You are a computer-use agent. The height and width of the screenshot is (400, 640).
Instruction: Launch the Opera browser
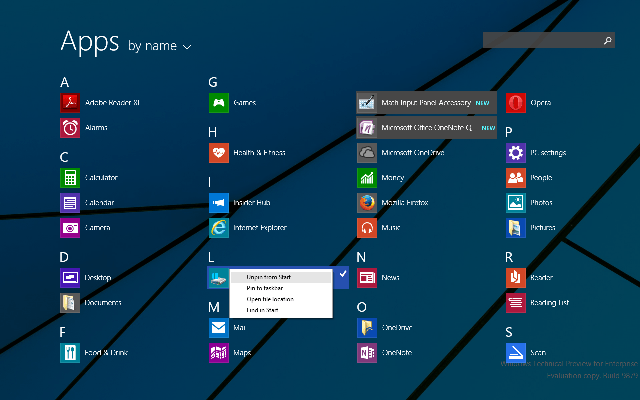pyautogui.click(x=529, y=102)
